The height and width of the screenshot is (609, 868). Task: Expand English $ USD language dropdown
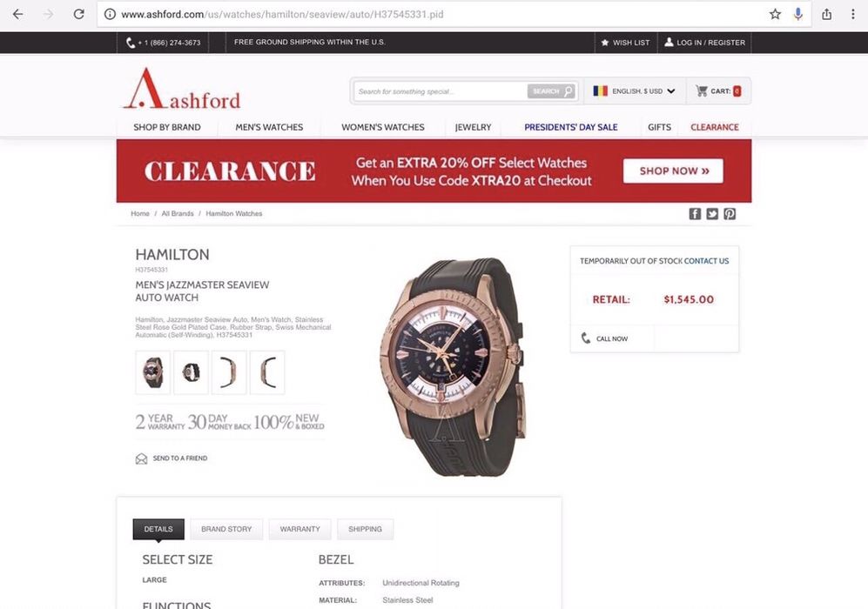[635, 91]
